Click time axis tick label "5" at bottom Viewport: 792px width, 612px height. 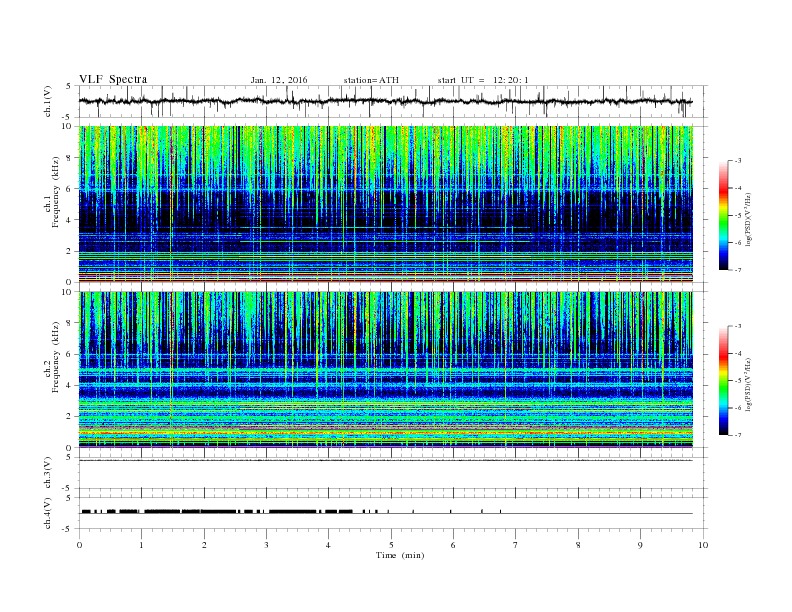pyautogui.click(x=391, y=545)
